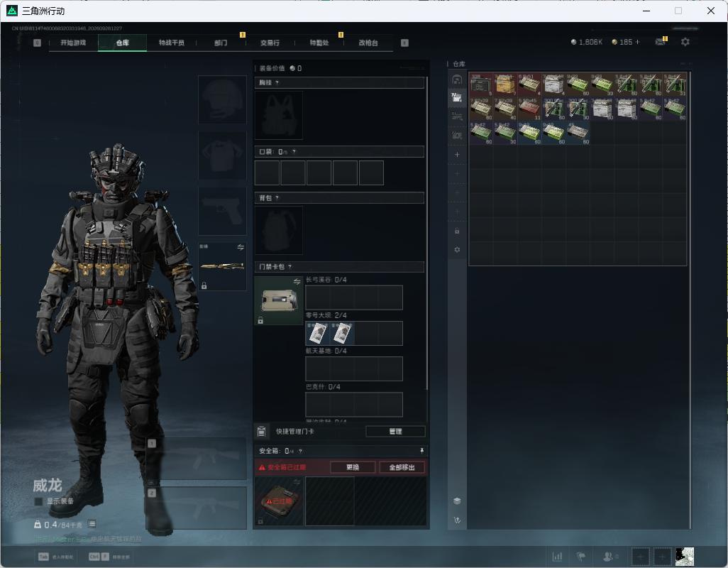Viewport: 728px width, 568px height.
Task: Select the fourth storage box tab icon
Action: (457, 135)
